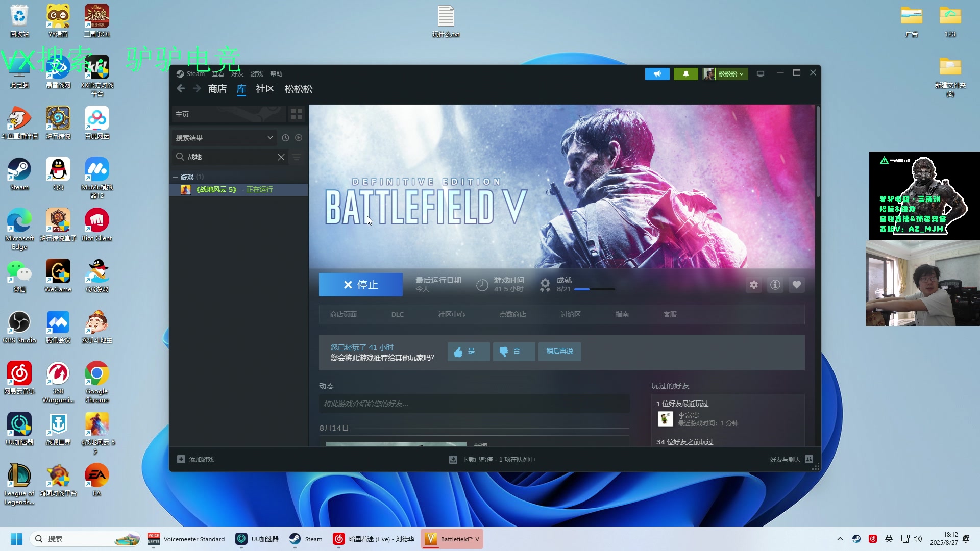Open 指南 tab
980x551 pixels.
(x=622, y=315)
